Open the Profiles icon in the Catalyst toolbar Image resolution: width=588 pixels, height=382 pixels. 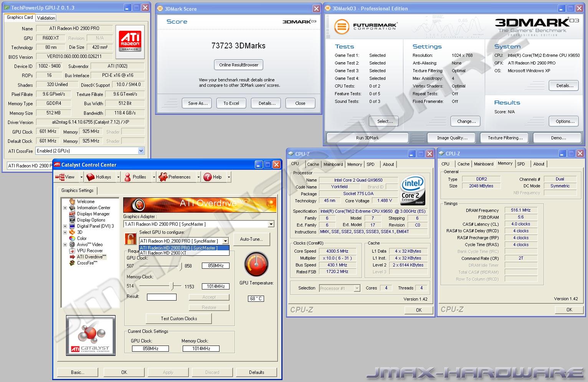[x=127, y=177]
